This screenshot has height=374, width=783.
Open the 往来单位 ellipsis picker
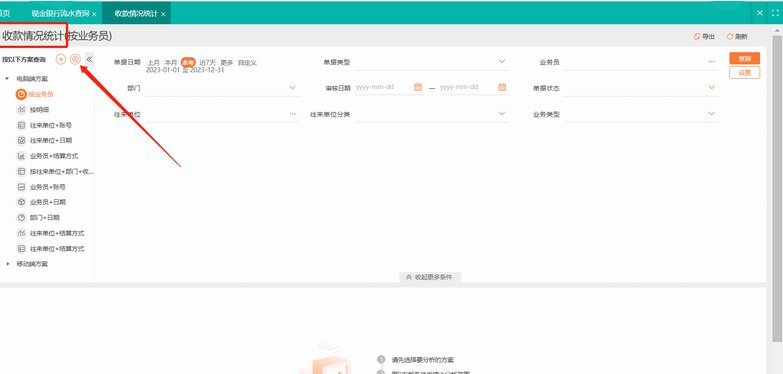pos(293,114)
